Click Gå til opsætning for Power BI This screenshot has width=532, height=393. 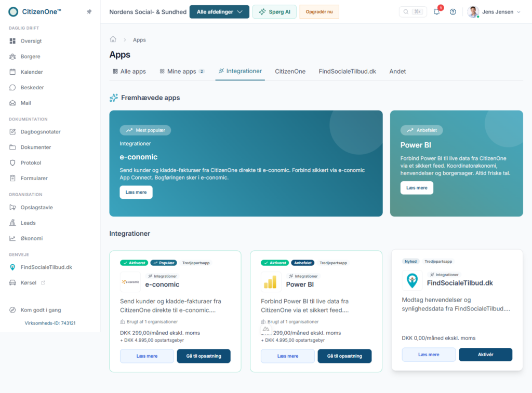344,356
